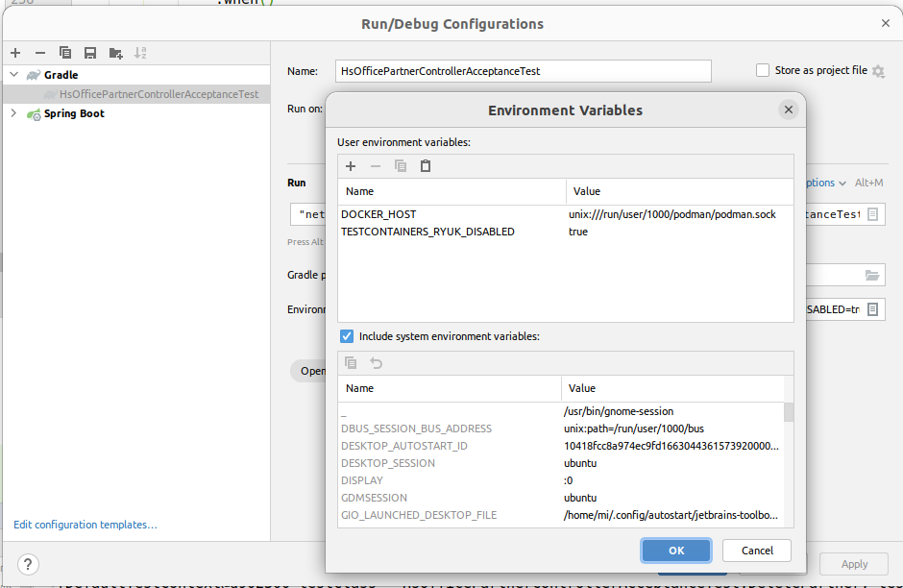
Task: Expand the Spring Boot tree node
Action: (x=13, y=113)
